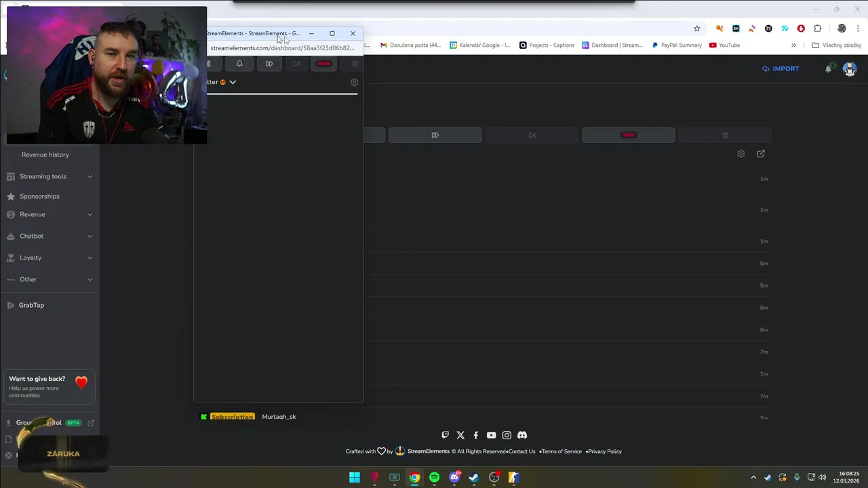
Task: Open the notifications bell in dashboard header
Action: 829,68
